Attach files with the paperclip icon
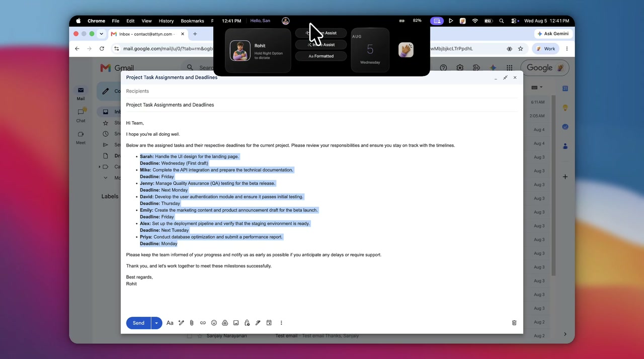This screenshot has width=644, height=359. coord(192,323)
